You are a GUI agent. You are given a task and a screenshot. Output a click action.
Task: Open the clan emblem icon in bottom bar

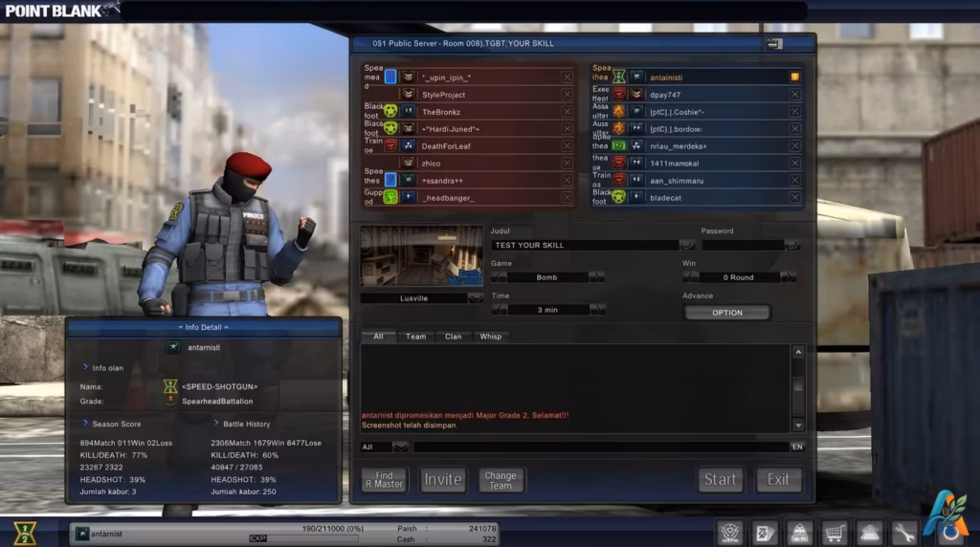click(730, 534)
